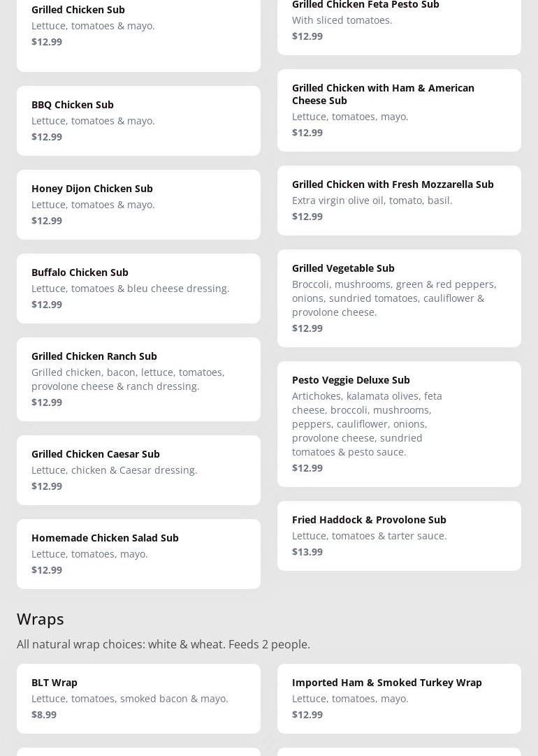Click the $8.99 price of the BLT Wrap
Screen dimensions: 538x756
click(x=44, y=715)
